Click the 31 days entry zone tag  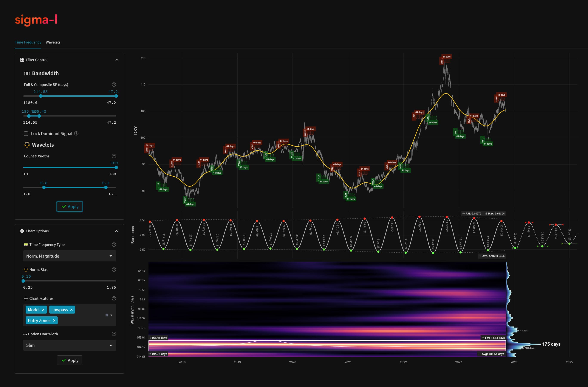(149, 145)
